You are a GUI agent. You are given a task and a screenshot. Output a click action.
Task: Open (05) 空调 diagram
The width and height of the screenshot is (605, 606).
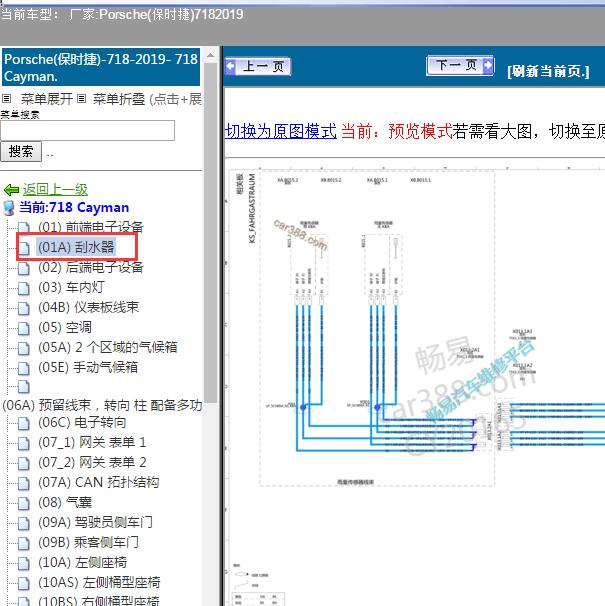pos(65,328)
